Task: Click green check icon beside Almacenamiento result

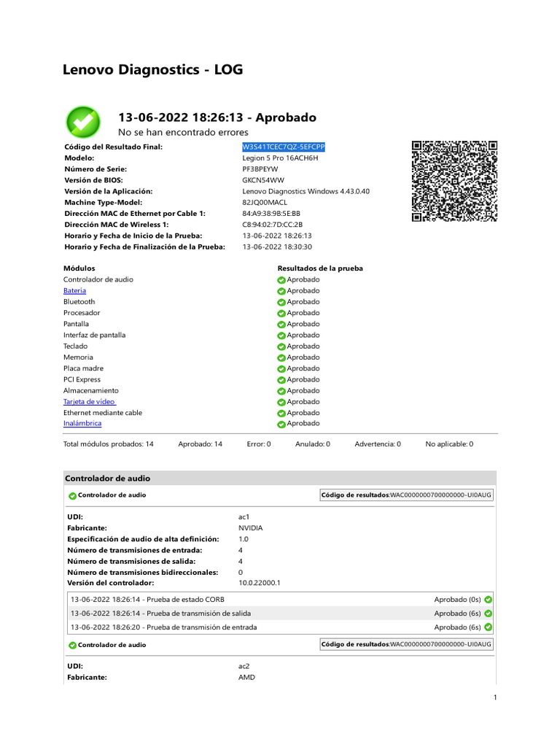Action: [281, 391]
